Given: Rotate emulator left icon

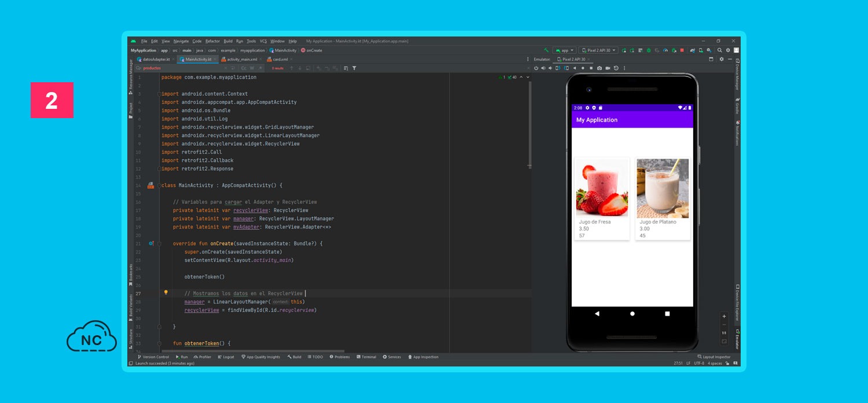Looking at the screenshot, I should point(558,68).
